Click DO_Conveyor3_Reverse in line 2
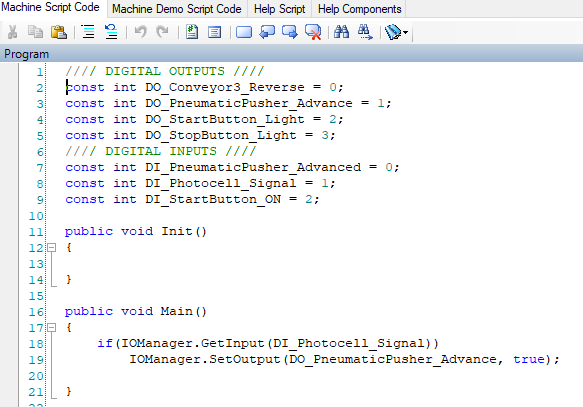Image resolution: width=583 pixels, height=407 pixels. [x=225, y=87]
